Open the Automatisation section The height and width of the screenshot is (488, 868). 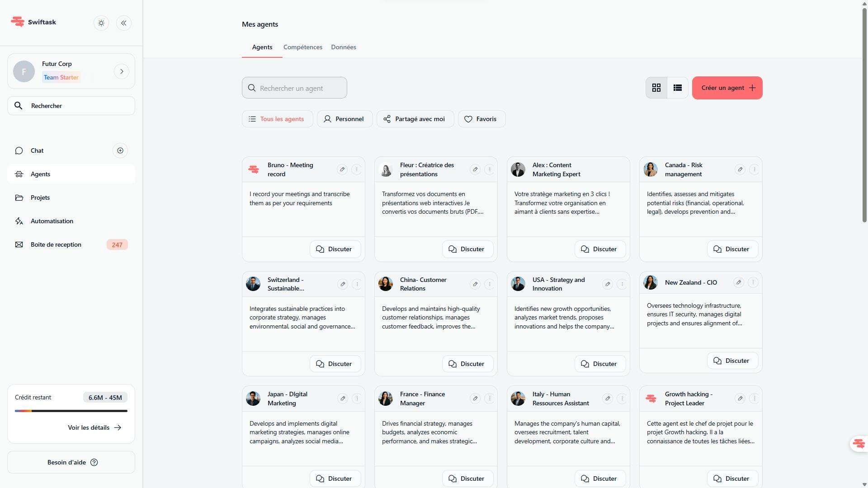[51, 221]
